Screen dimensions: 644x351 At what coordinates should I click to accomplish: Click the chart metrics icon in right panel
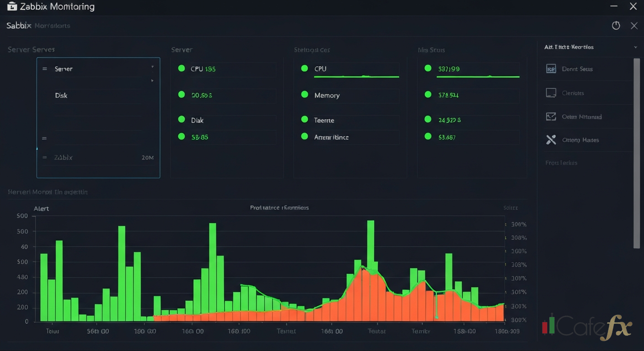coord(552,116)
